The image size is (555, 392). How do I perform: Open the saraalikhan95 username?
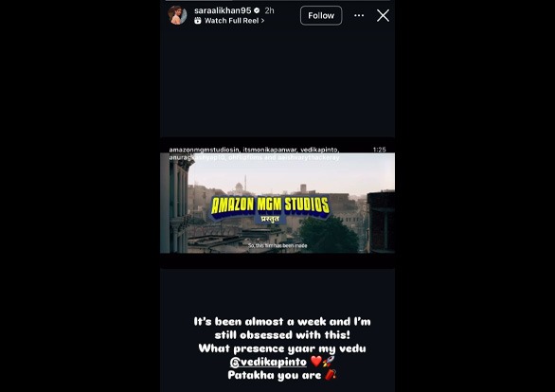click(223, 10)
